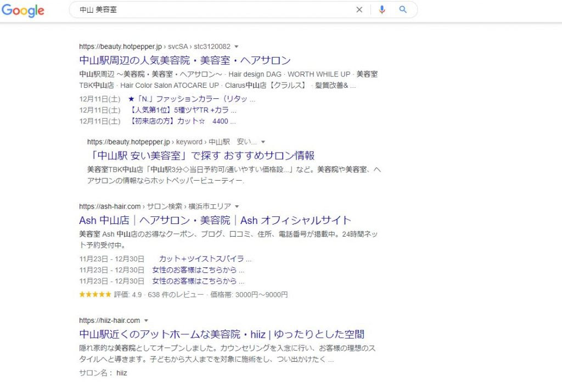Open 中山駅周辺の人気美容院・美容室・ヘアサロン result

point(184,60)
